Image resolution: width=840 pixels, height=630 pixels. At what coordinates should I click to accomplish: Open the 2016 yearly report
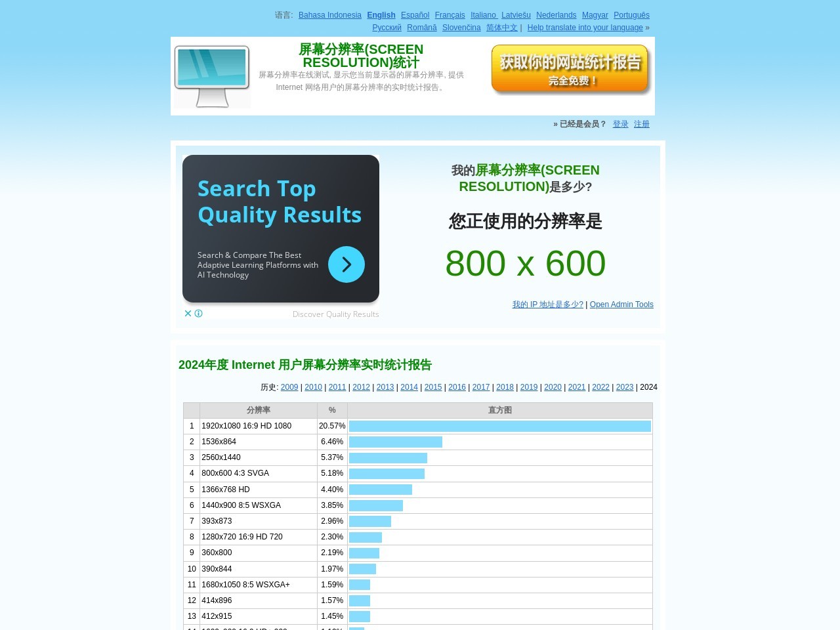(x=457, y=387)
